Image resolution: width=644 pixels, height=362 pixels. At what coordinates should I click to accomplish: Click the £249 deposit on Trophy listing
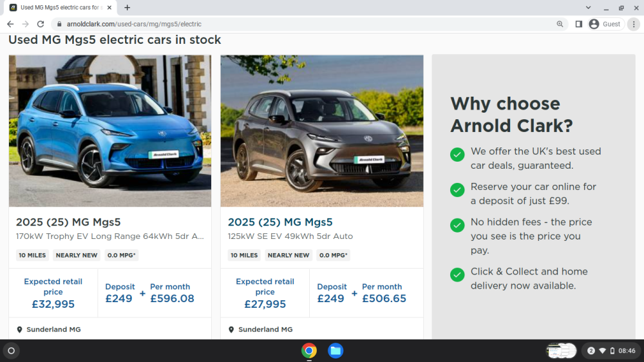click(119, 299)
